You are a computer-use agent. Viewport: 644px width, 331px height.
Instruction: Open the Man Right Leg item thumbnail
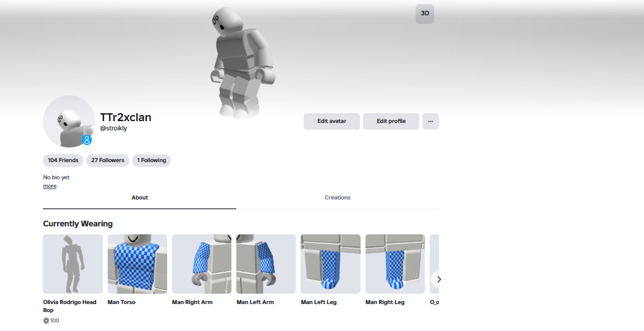click(x=395, y=264)
